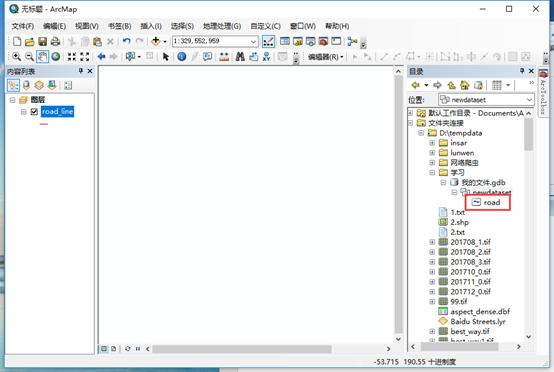Switch to Data View button
Image resolution: width=554 pixels, height=372 pixels.
pyautogui.click(x=104, y=349)
